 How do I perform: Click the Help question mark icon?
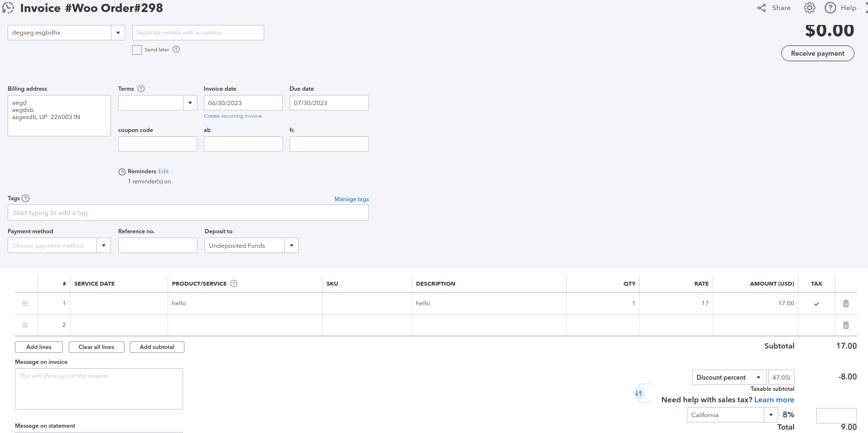(830, 8)
